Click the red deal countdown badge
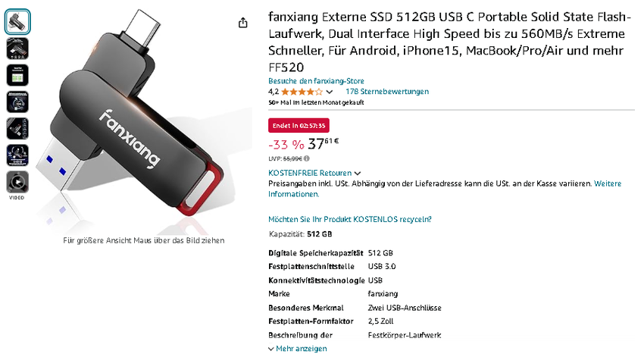 point(299,125)
